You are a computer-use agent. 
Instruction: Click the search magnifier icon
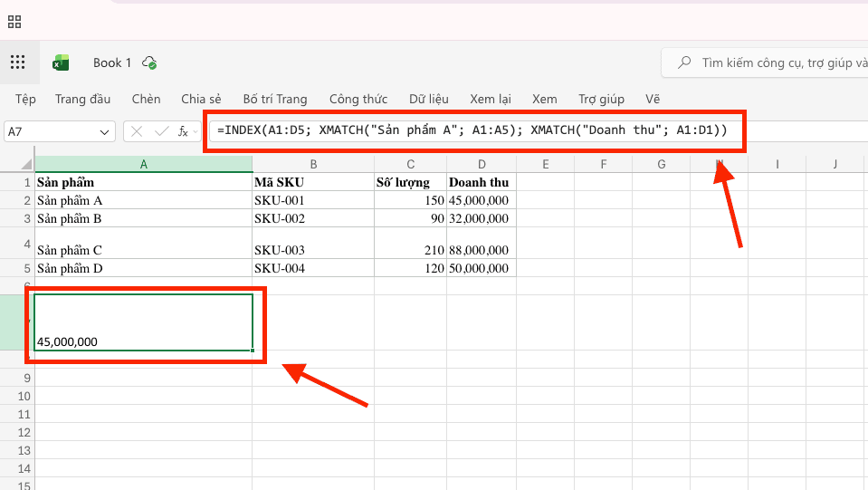pyautogui.click(x=684, y=62)
